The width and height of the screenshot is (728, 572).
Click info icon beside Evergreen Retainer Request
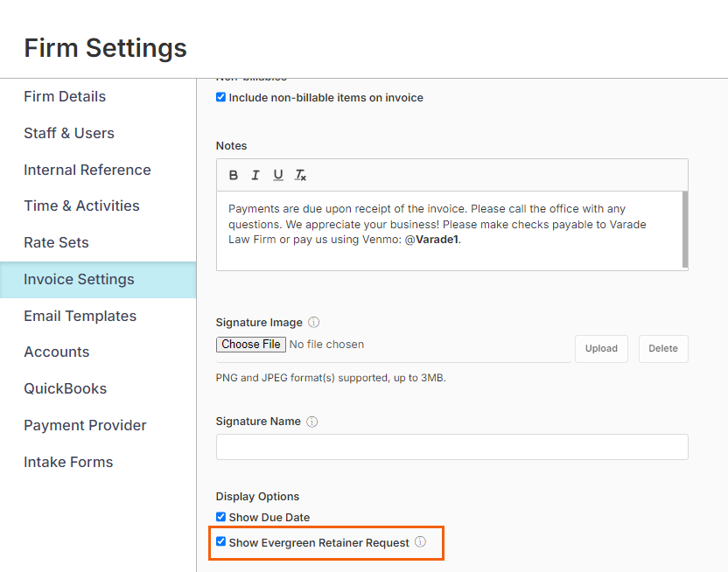coord(420,542)
